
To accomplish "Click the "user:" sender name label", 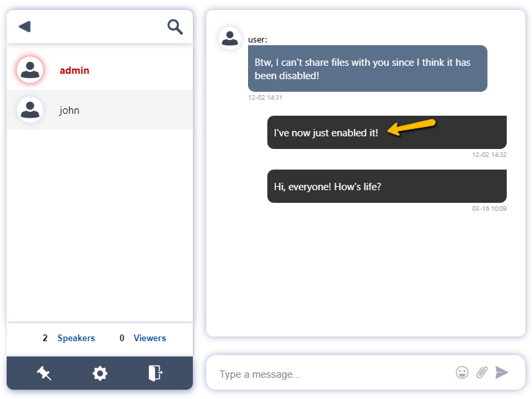I will coord(257,40).
